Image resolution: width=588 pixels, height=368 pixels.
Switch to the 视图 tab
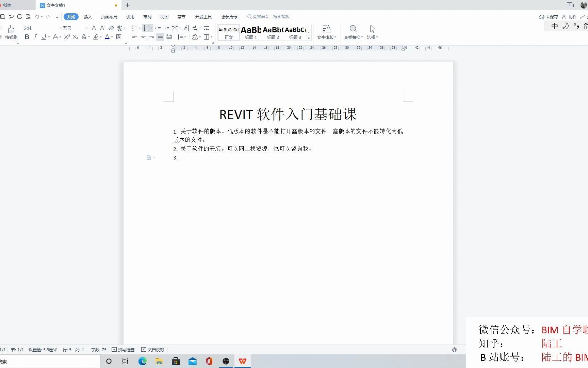pos(164,17)
